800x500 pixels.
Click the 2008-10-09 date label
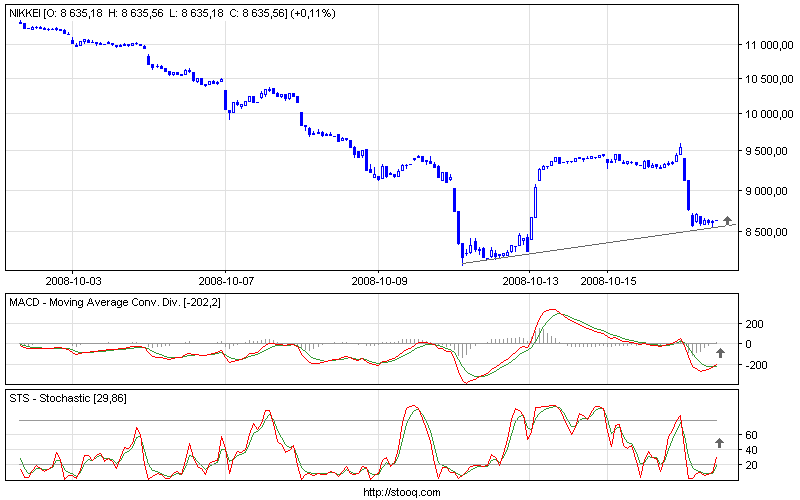(x=379, y=281)
